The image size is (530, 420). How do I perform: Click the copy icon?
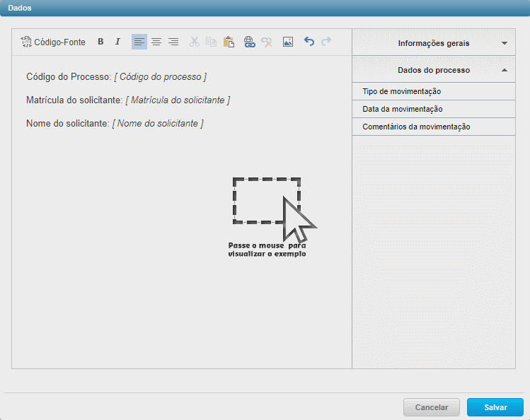pos(212,42)
